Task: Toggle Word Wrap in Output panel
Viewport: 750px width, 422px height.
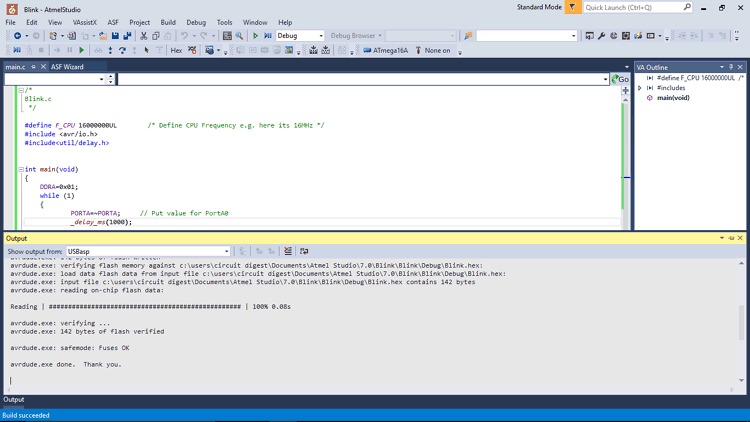Action: [304, 251]
